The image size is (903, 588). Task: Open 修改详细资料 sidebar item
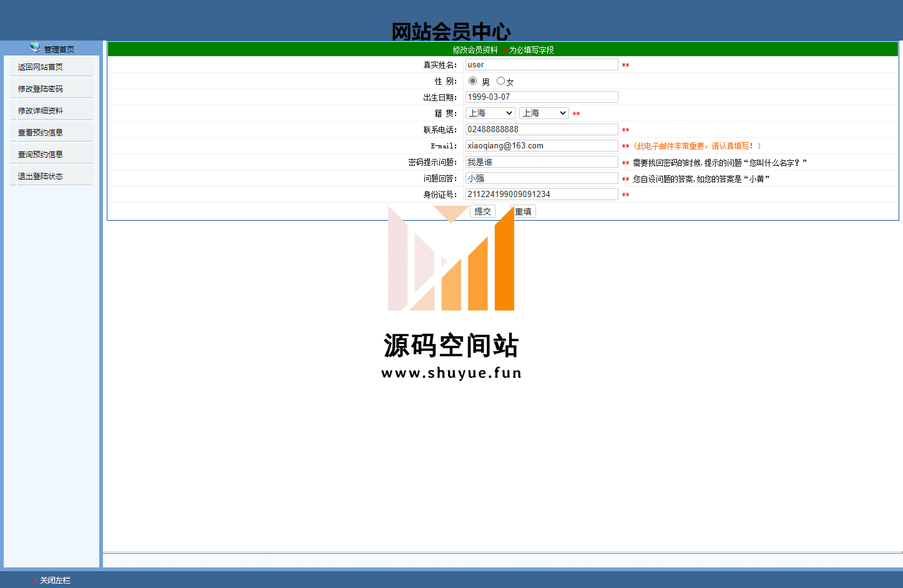[41, 111]
